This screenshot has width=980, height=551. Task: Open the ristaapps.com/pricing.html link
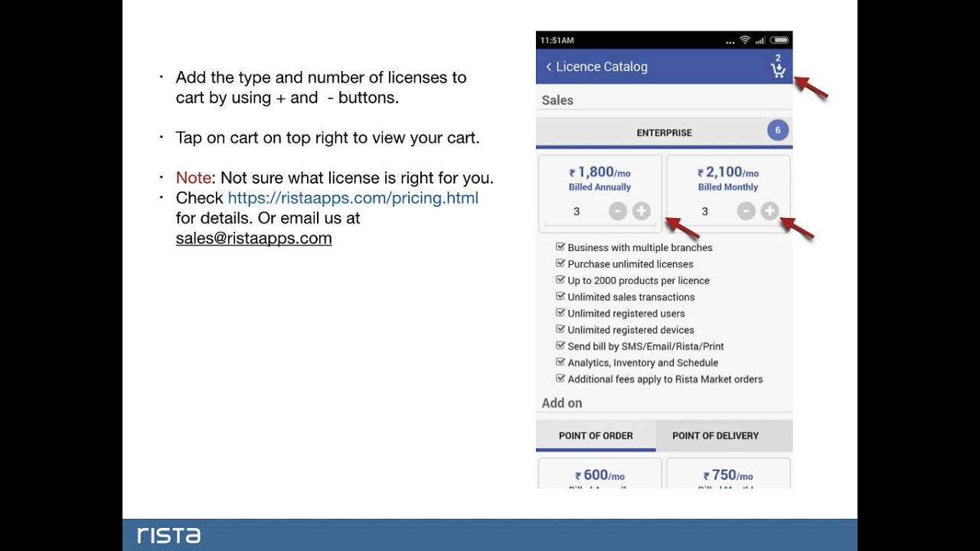pos(353,198)
